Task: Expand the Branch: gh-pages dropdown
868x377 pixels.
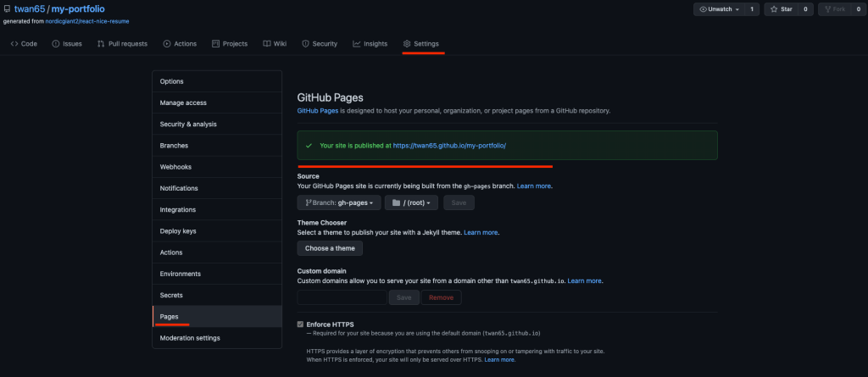Action: [x=338, y=202]
